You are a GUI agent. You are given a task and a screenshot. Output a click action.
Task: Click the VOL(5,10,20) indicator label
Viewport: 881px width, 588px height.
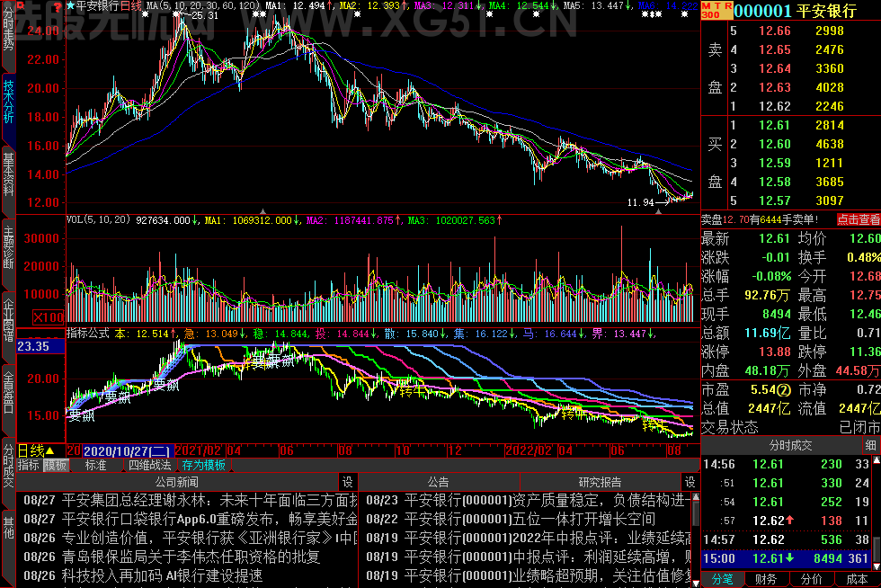click(x=98, y=219)
